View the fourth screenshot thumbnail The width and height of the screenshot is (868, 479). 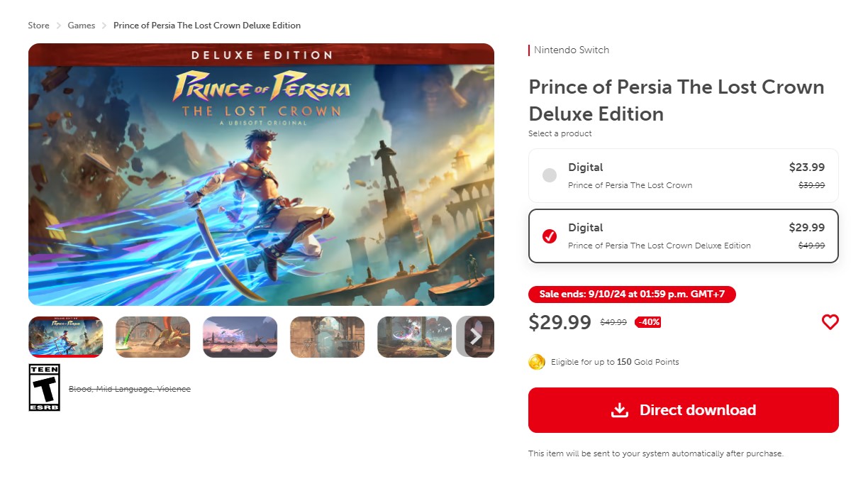pyautogui.click(x=327, y=336)
